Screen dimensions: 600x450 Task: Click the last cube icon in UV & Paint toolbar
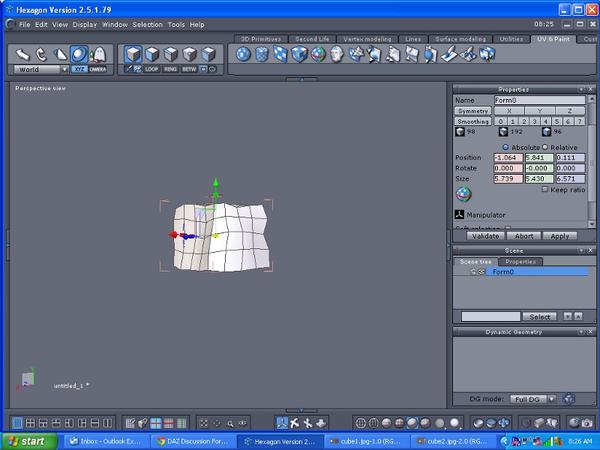488,54
